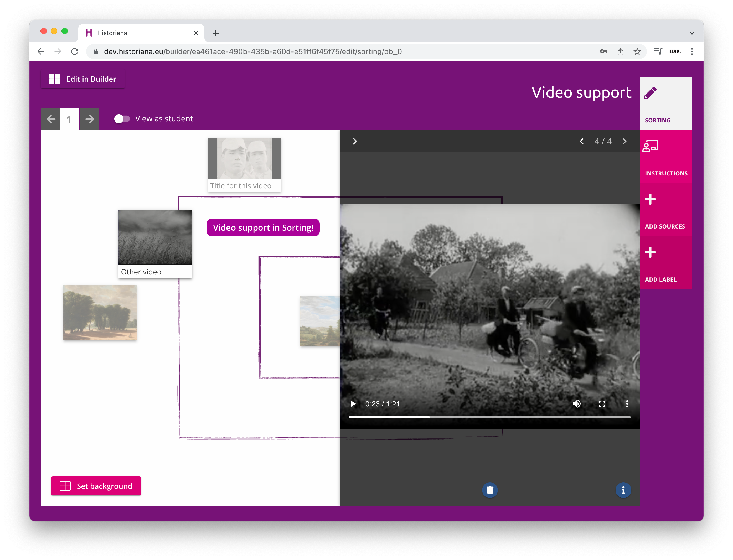This screenshot has height=560, width=733.
Task: Click the pencil edit title icon
Action: (650, 93)
